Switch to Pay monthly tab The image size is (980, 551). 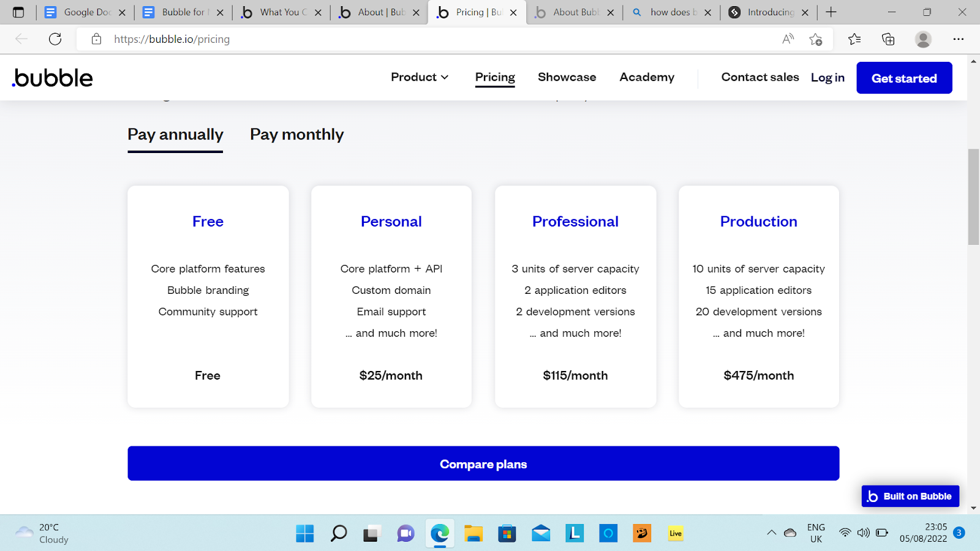(x=296, y=135)
